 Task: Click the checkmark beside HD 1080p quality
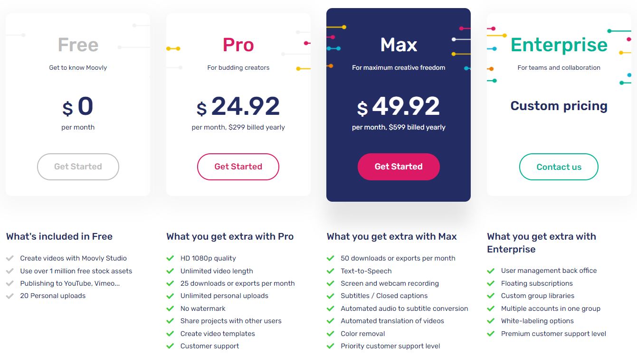tap(170, 258)
